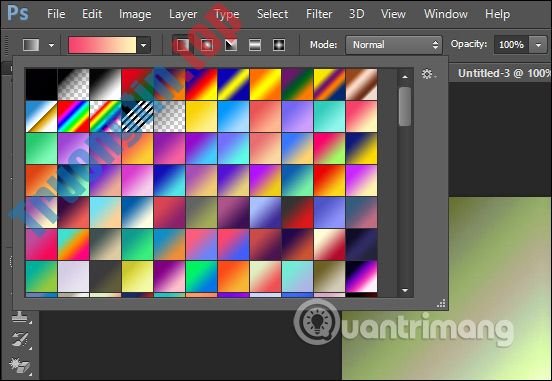Select the Diamond Gradient style icon

tap(279, 45)
